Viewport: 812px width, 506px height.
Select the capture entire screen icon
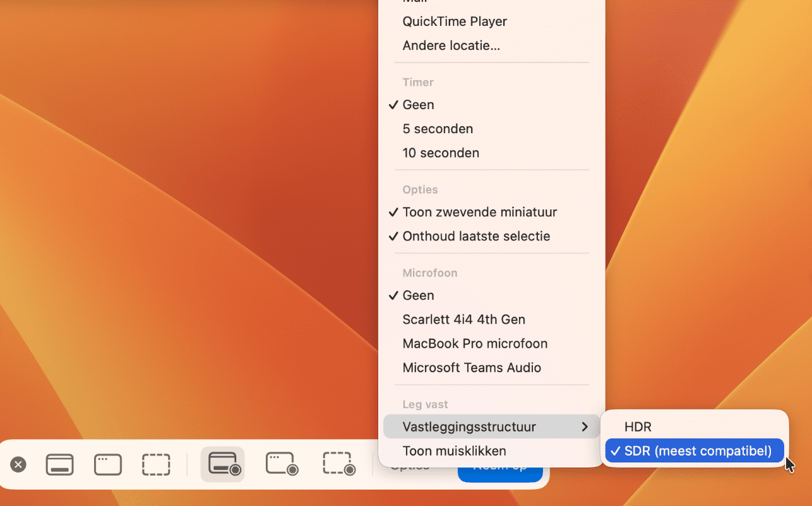pos(60,465)
